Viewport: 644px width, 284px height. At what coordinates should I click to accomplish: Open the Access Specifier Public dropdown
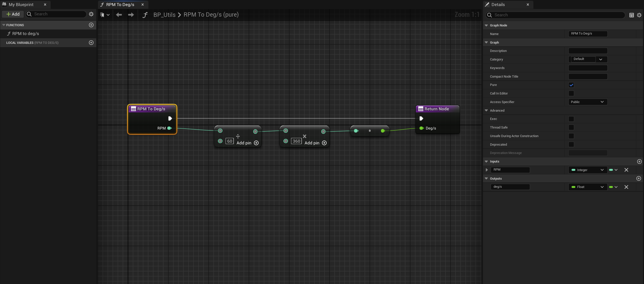coord(588,102)
